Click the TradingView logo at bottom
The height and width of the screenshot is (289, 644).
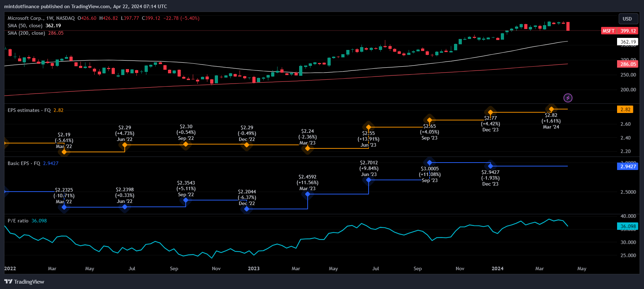(24, 282)
